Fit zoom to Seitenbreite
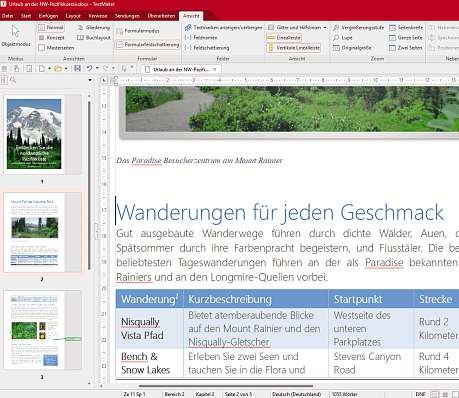This screenshot has width=459, height=398. click(x=406, y=27)
